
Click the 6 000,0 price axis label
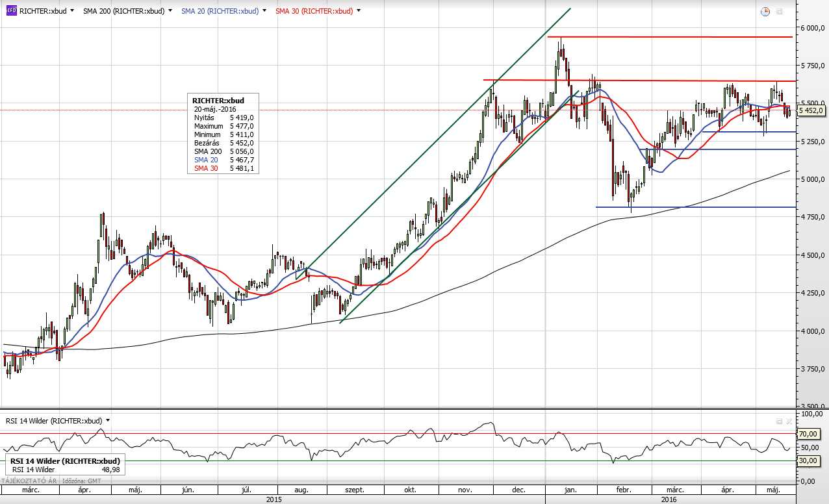pyautogui.click(x=813, y=28)
